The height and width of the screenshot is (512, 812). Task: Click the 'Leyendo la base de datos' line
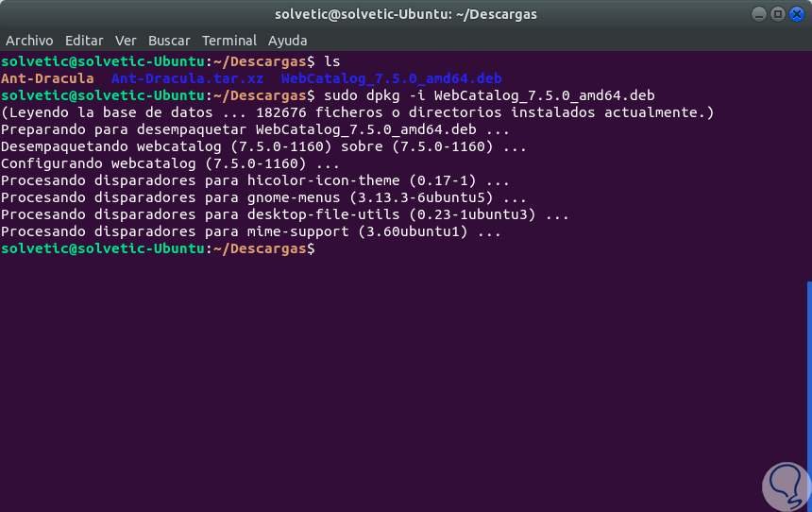pos(357,112)
